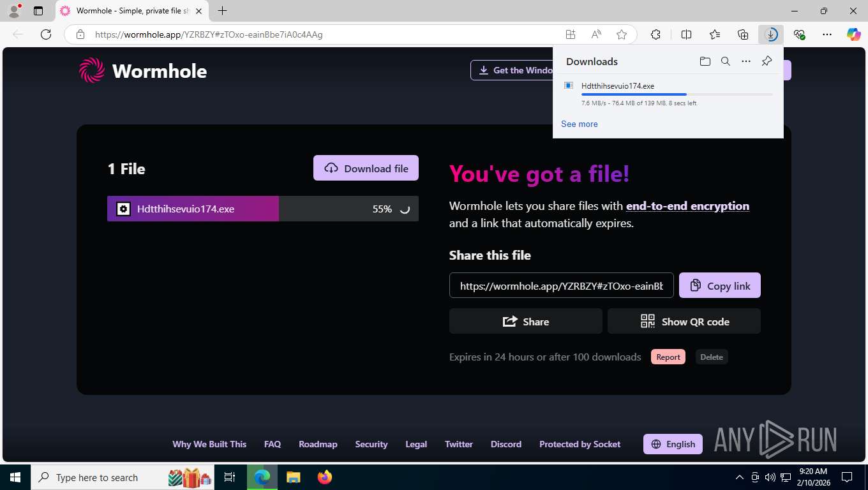
Task: Click Get the Windows app button
Action: (512, 70)
